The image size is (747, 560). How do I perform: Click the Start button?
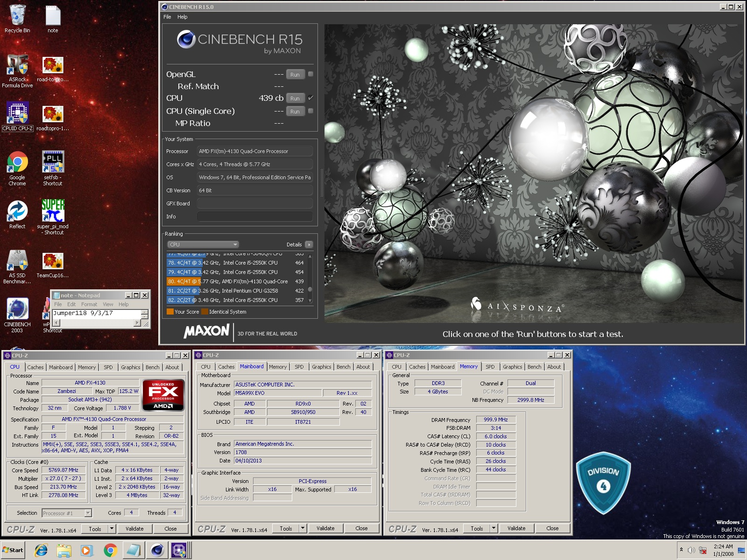point(13,550)
